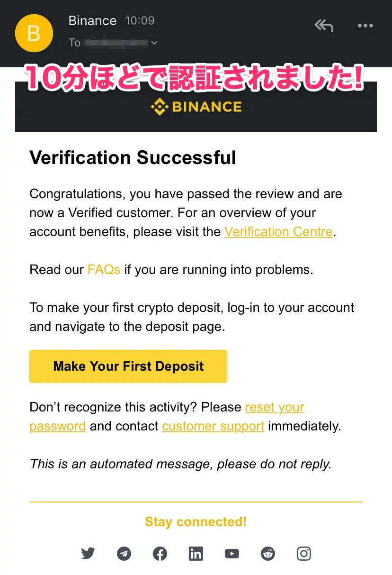Open the Twitter social icon
Image resolution: width=392 pixels, height=575 pixels.
tap(88, 553)
